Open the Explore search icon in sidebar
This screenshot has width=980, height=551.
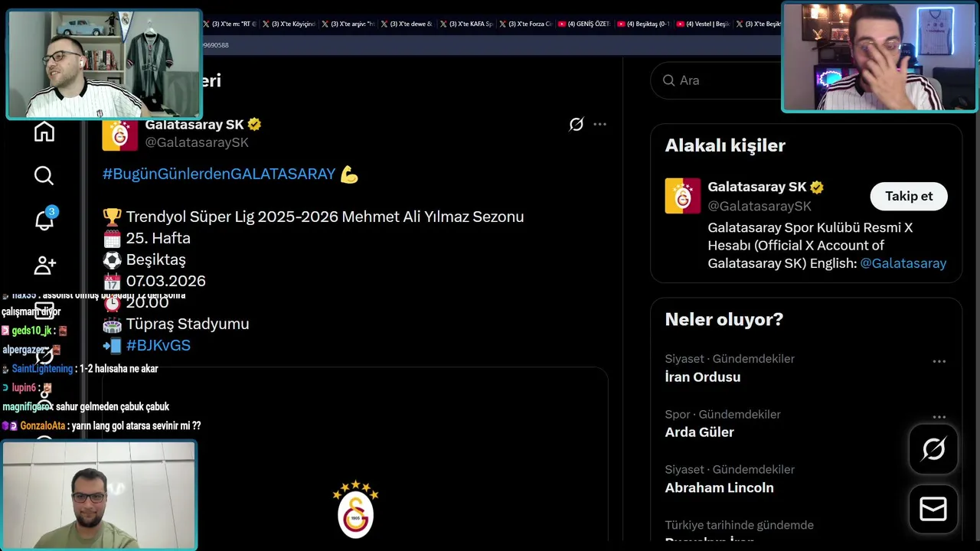[44, 176]
